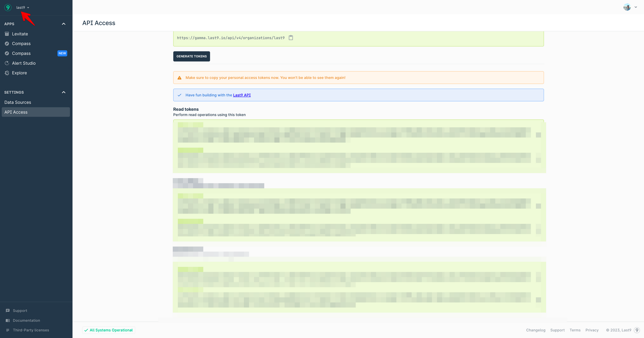Open the Explore section
Image resolution: width=644 pixels, height=338 pixels.
coord(19,73)
